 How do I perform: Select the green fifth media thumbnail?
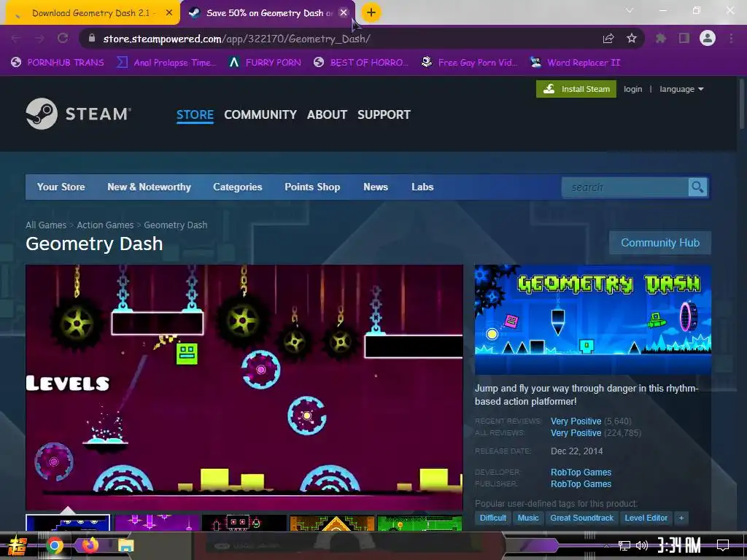click(419, 522)
